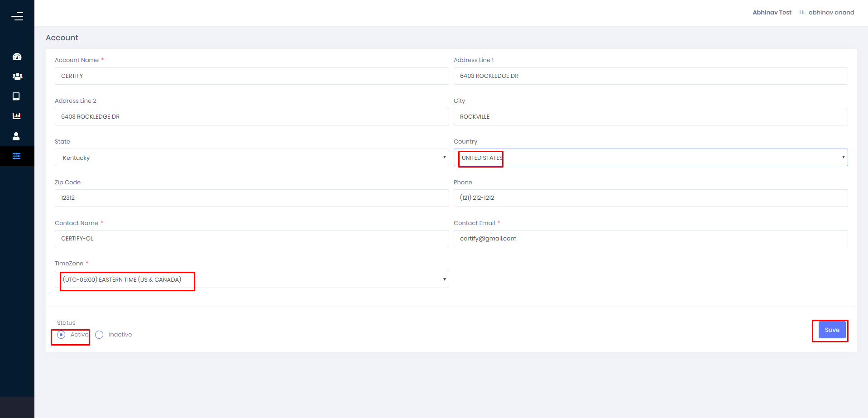Image resolution: width=868 pixels, height=418 pixels.
Task: Focus the City field with ROCKVILLE
Action: coord(651,117)
